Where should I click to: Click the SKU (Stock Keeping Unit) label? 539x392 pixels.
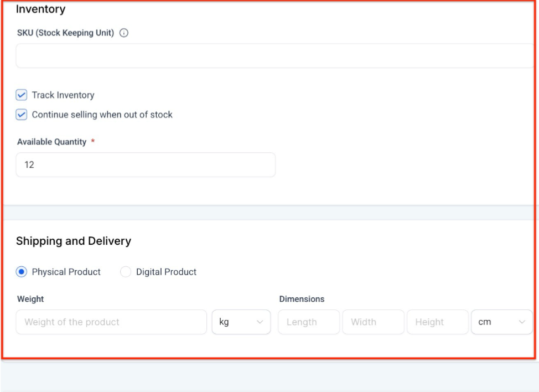(65, 33)
